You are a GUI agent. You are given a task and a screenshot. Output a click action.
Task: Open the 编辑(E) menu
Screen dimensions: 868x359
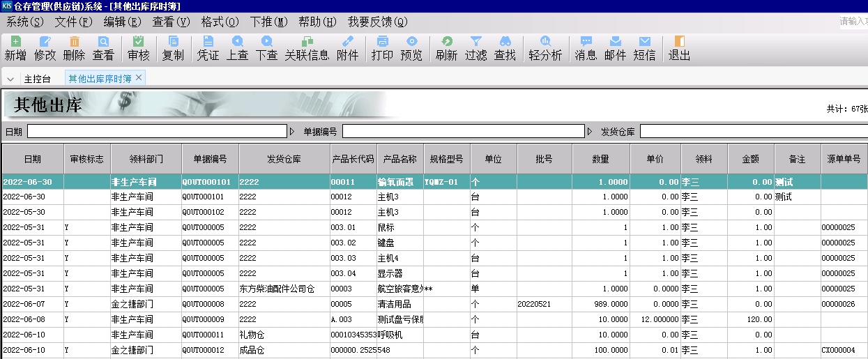click(x=122, y=22)
